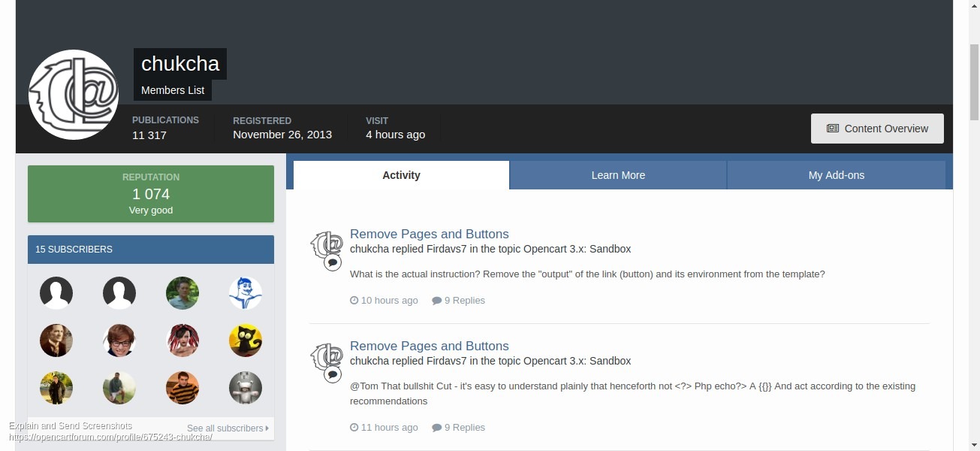
Task: Open the Learn More tab
Action: coord(618,175)
